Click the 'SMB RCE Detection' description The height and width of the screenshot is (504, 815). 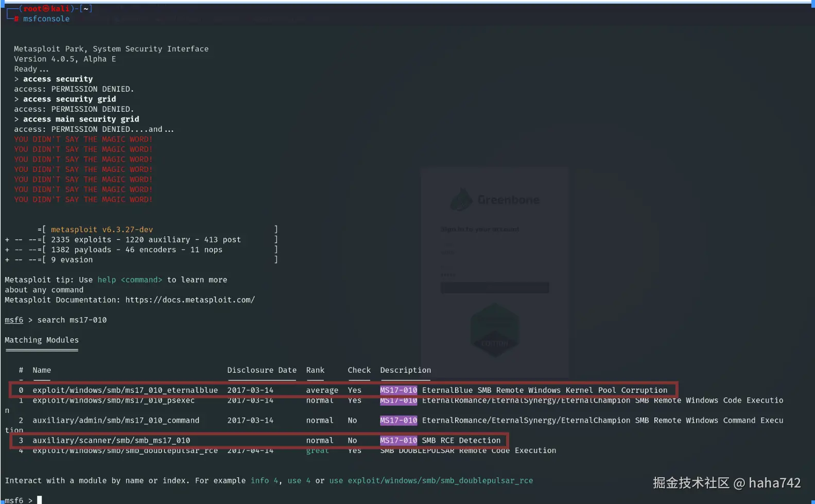tap(461, 441)
